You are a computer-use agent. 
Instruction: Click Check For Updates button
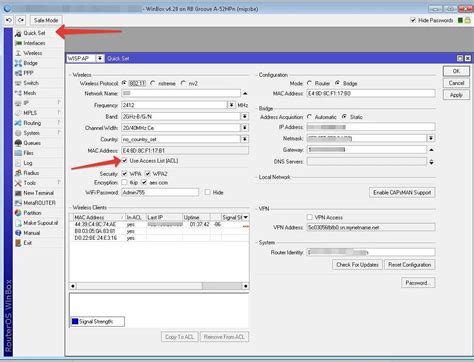357,265
